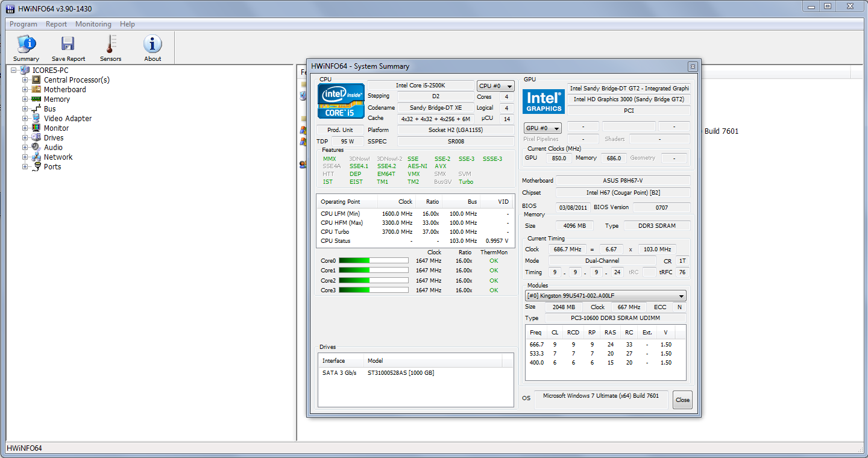Select the Network icon in the sidebar tree
Image resolution: width=868 pixels, height=458 pixels.
tap(36, 157)
